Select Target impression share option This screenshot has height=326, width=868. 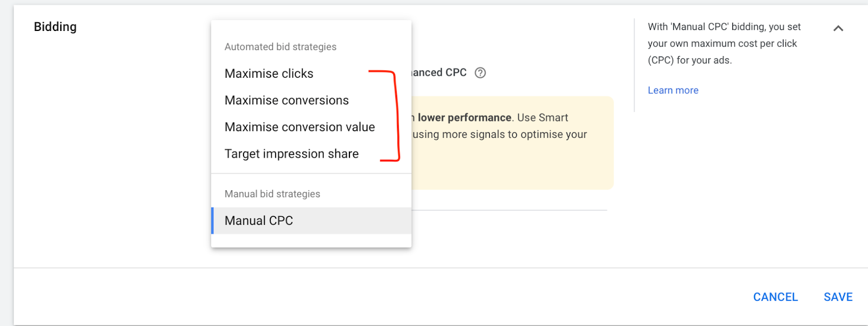click(x=291, y=154)
